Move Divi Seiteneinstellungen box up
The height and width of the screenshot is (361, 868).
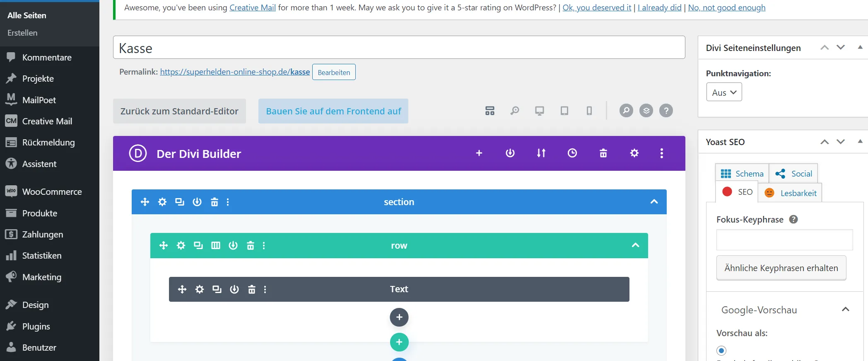825,48
